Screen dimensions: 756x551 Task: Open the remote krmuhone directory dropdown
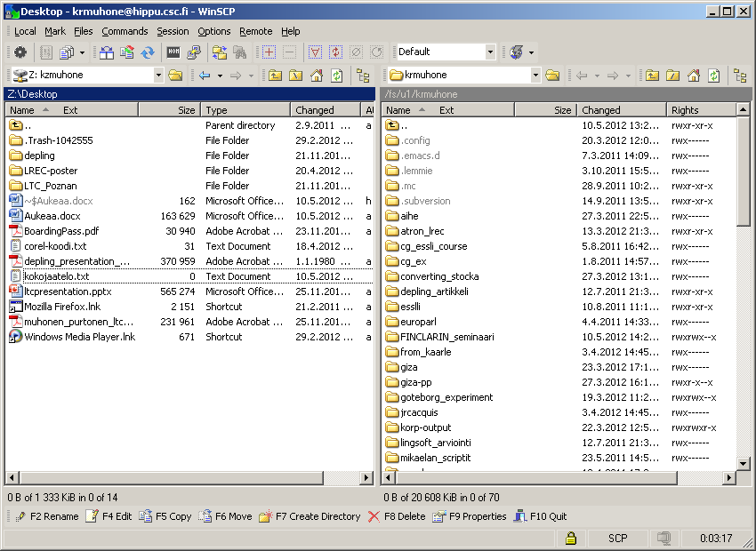[535, 76]
